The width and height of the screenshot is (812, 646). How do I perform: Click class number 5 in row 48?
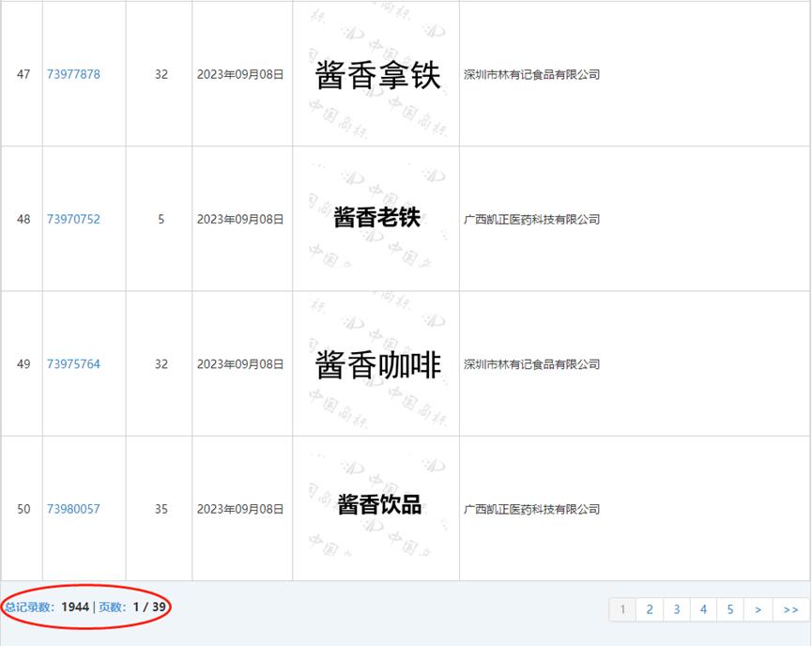161,220
